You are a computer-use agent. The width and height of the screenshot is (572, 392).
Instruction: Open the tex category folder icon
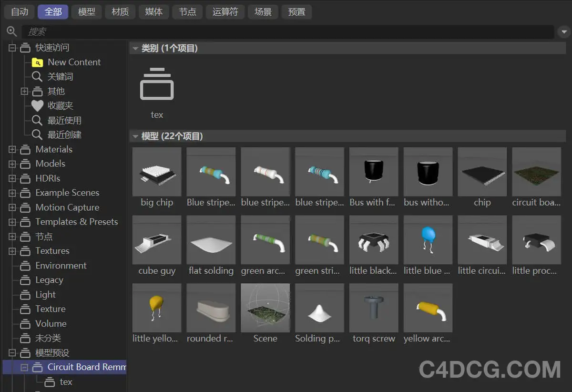[x=157, y=85]
